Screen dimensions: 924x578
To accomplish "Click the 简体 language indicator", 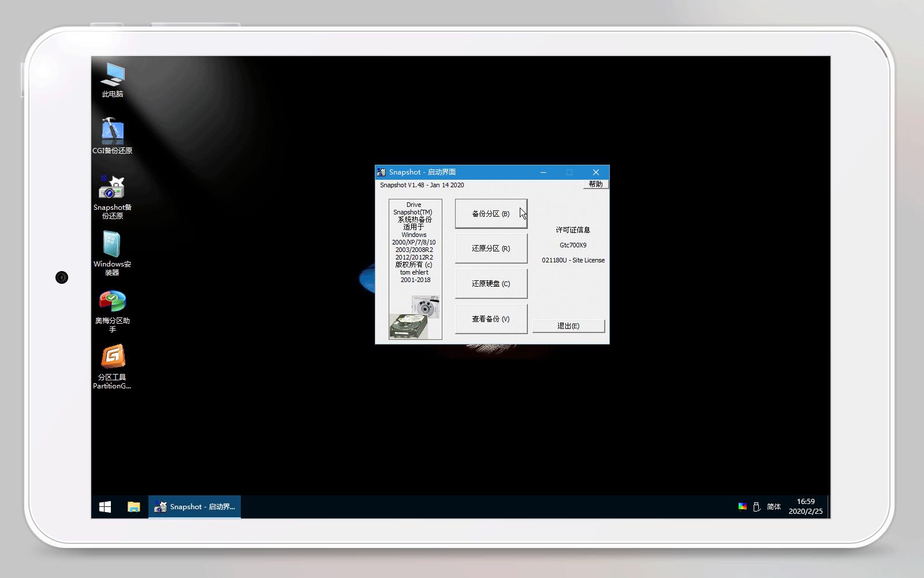I will pos(774,506).
